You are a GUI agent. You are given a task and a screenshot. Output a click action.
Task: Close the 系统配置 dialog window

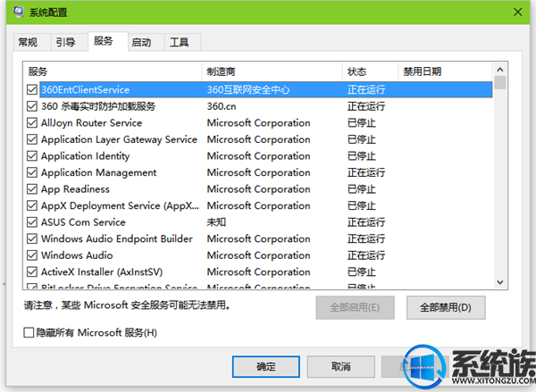[517, 12]
